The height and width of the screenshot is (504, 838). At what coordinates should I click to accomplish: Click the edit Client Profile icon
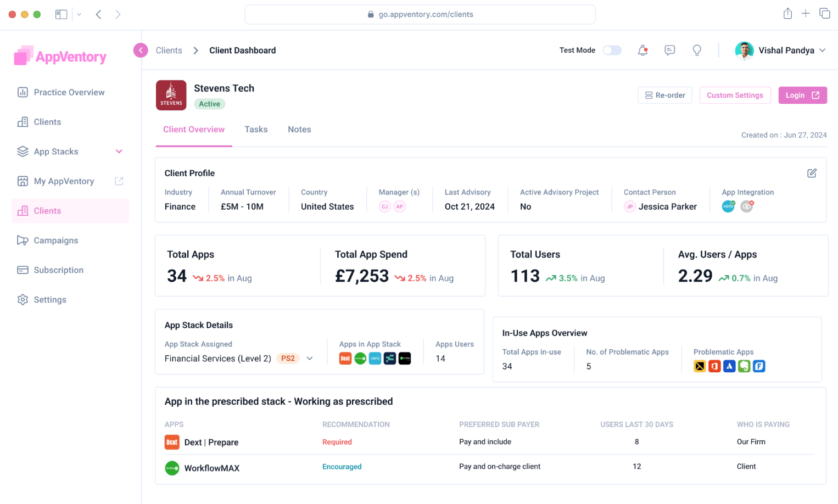point(811,173)
